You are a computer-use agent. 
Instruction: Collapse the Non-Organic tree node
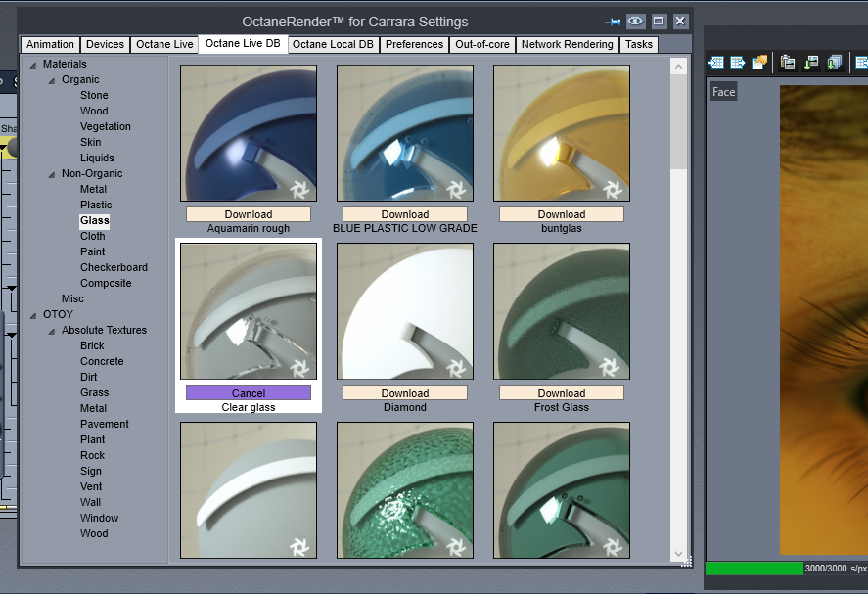[x=52, y=174]
